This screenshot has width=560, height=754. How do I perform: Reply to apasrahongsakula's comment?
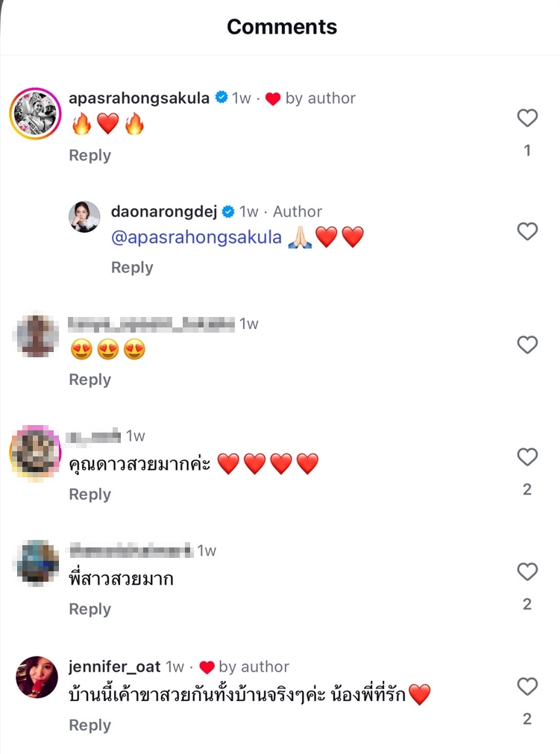point(89,155)
